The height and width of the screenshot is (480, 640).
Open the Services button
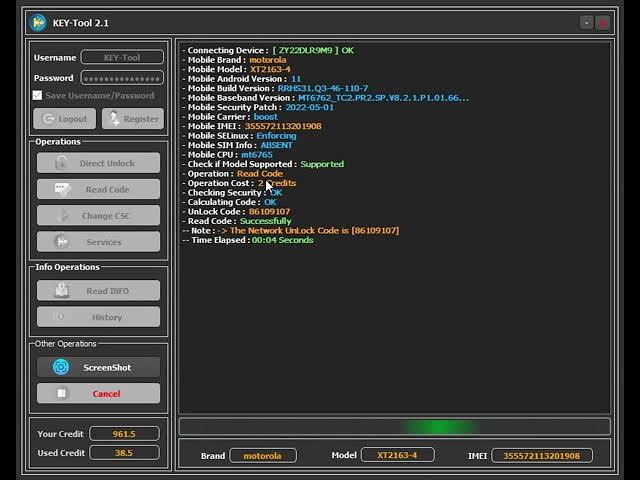[x=98, y=242]
